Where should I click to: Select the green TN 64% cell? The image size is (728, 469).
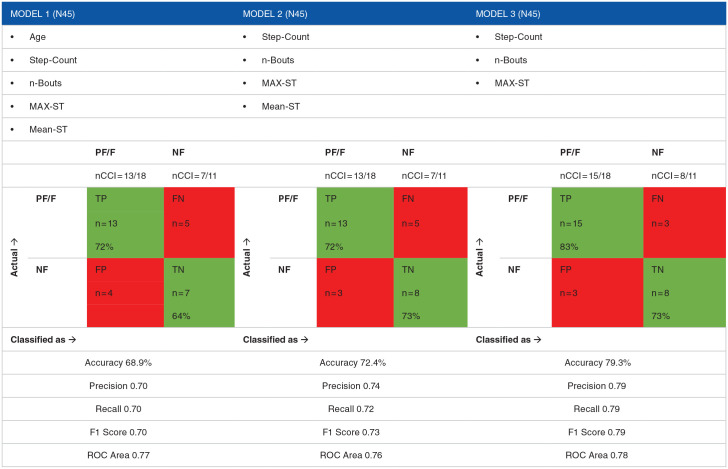click(198, 292)
